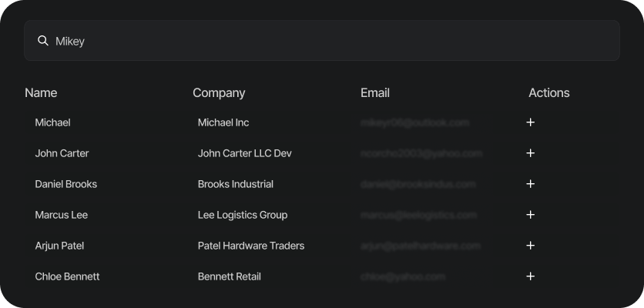Click the plus icon for Daniel Brooks

[x=530, y=184]
